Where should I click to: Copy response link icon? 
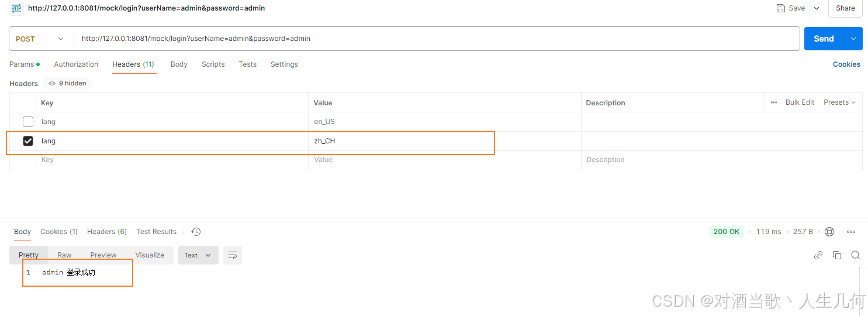[x=818, y=255]
